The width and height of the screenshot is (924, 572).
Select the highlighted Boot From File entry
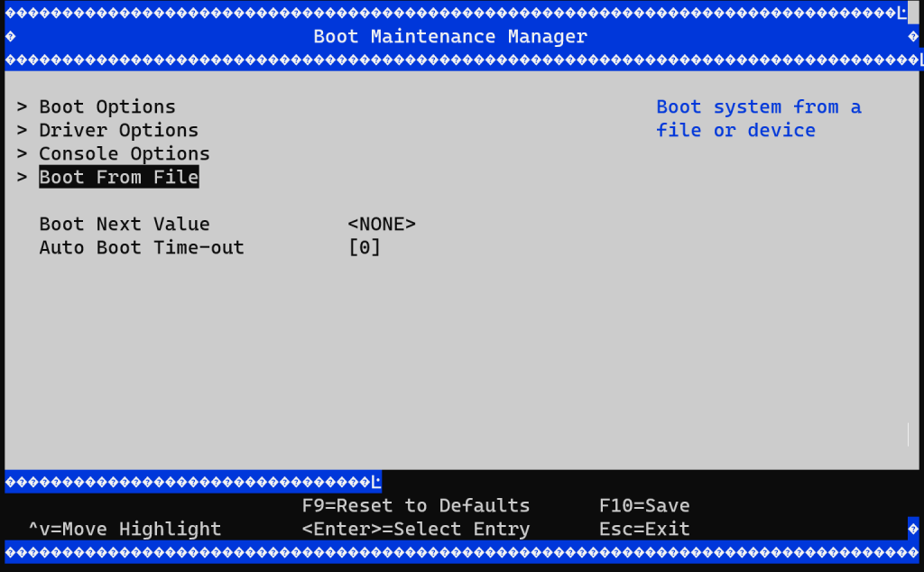click(x=118, y=178)
